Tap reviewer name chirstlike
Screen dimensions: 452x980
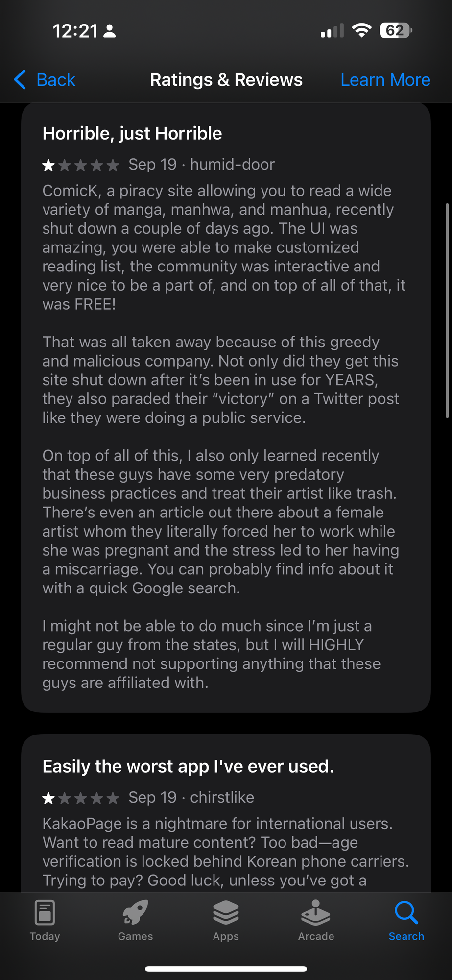(x=222, y=798)
